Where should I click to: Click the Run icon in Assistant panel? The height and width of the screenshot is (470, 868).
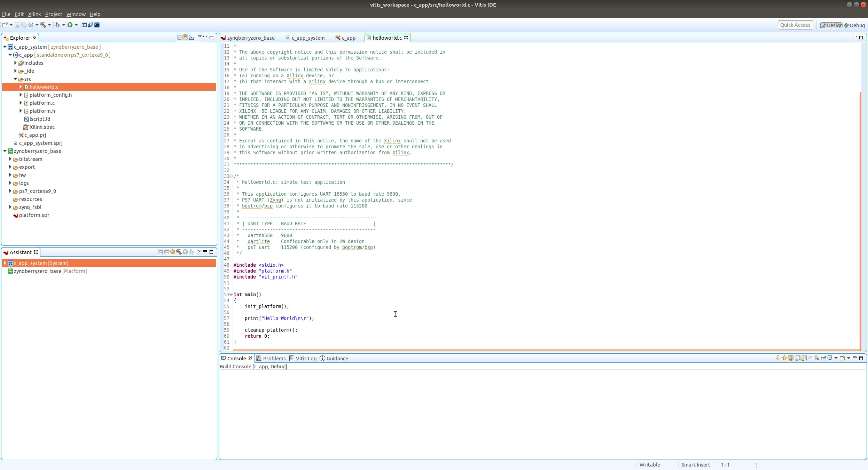pyautogui.click(x=185, y=252)
